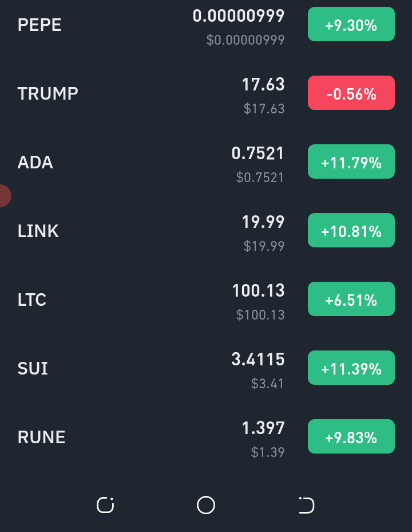
Task: Open the PEPE coin row
Action: point(206,25)
